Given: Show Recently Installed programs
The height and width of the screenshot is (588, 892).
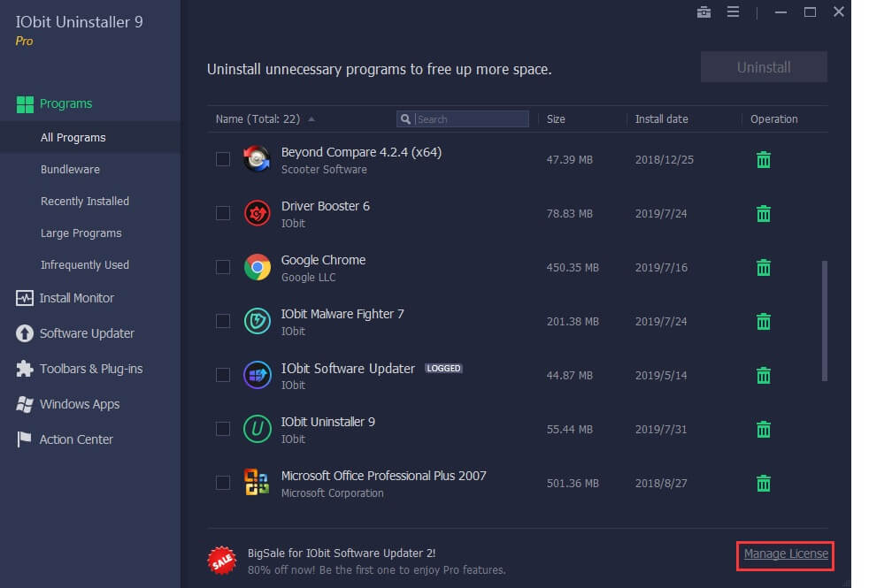Looking at the screenshot, I should [85, 202].
